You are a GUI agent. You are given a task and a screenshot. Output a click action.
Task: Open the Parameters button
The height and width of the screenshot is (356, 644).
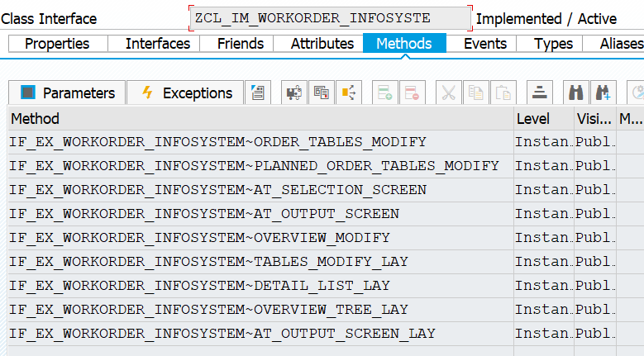coord(67,93)
